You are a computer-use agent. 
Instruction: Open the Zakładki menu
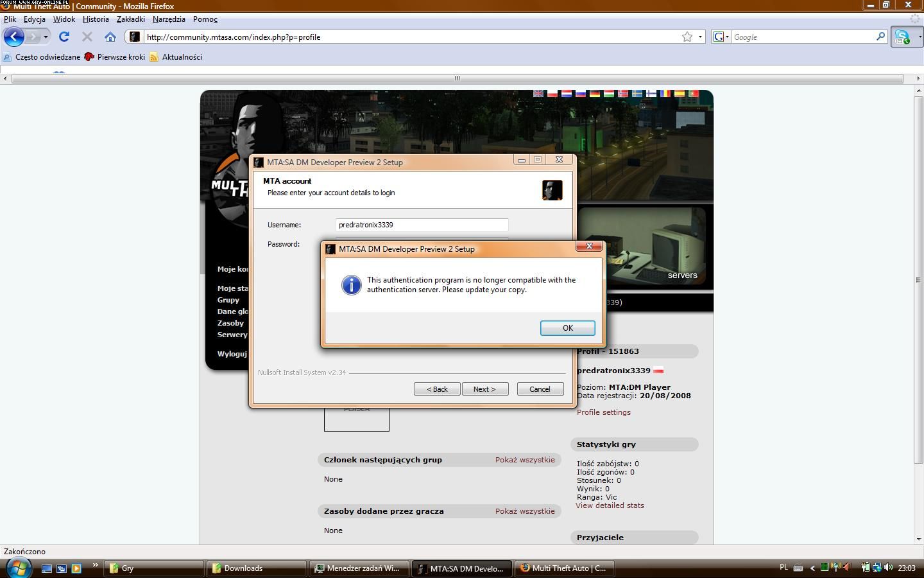click(131, 19)
